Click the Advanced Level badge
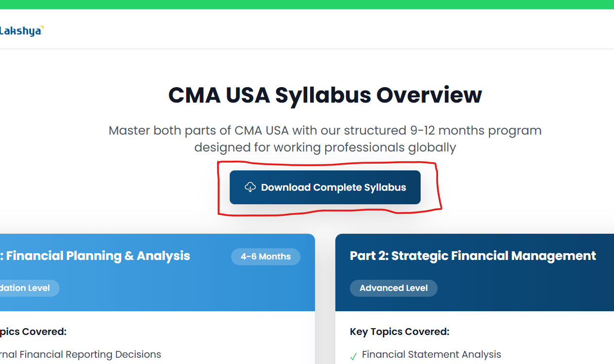 pyautogui.click(x=394, y=288)
